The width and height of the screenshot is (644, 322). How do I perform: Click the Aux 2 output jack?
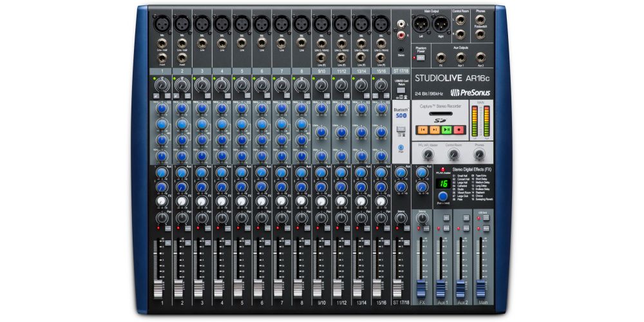click(480, 57)
